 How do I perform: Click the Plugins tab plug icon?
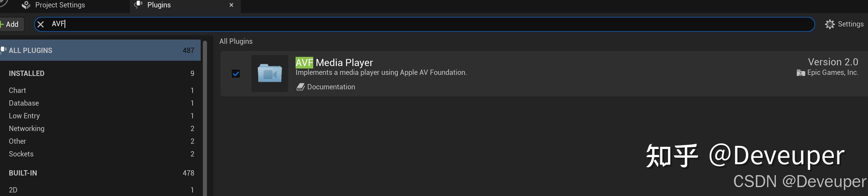(139, 5)
